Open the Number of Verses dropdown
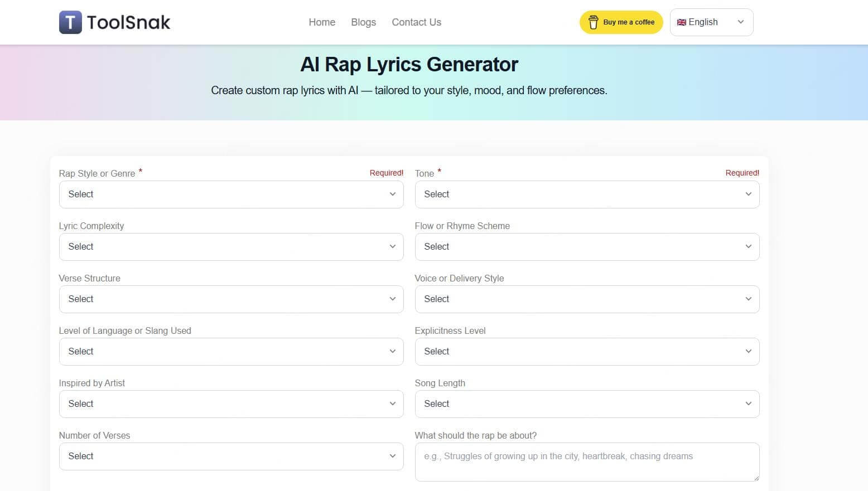Viewport: 868px width, 491px height. 231,456
